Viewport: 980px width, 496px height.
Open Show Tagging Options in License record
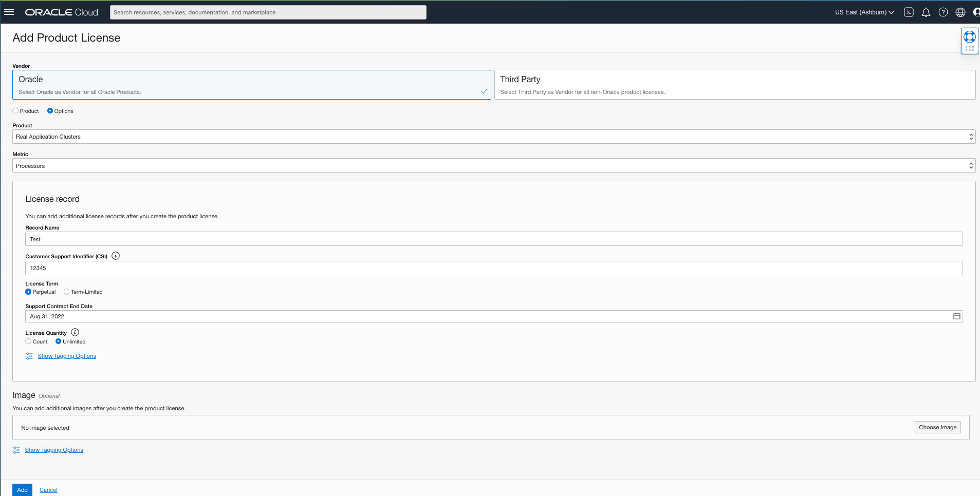click(66, 355)
